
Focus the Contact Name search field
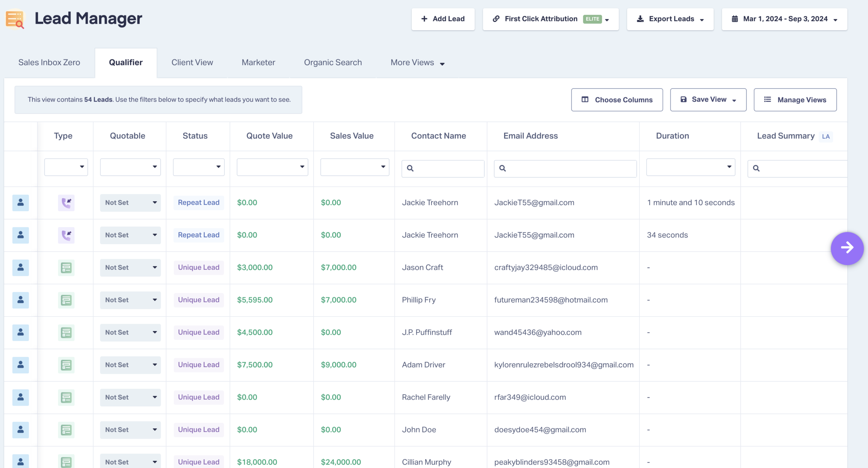pos(443,168)
